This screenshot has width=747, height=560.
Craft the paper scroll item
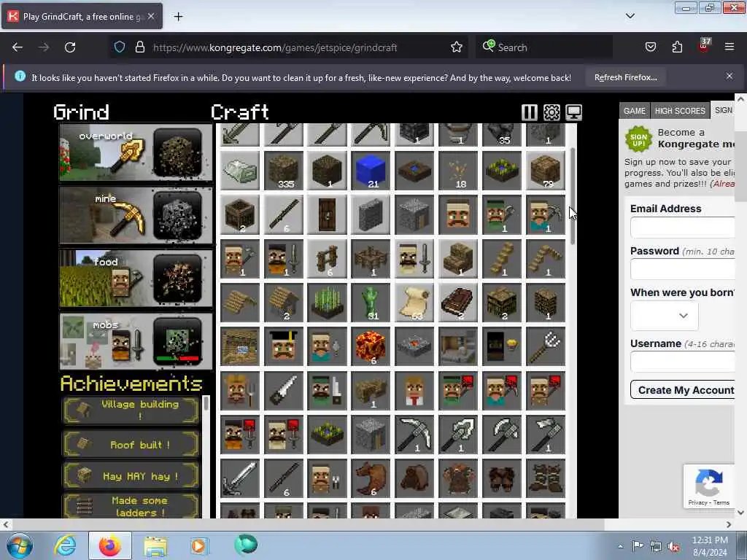(x=414, y=303)
